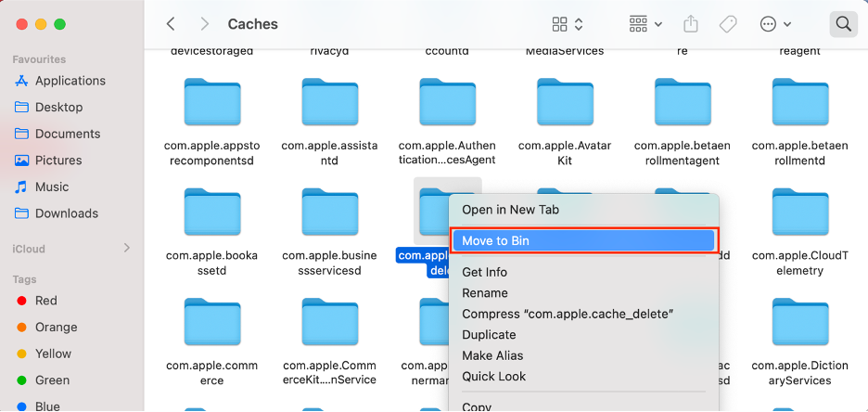868x412 pixels.
Task: Click the Favourites sidebar heading
Action: 39,59
